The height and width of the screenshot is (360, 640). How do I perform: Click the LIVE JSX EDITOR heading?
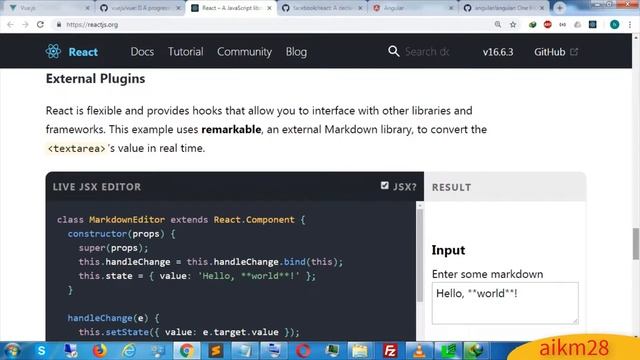(x=97, y=187)
